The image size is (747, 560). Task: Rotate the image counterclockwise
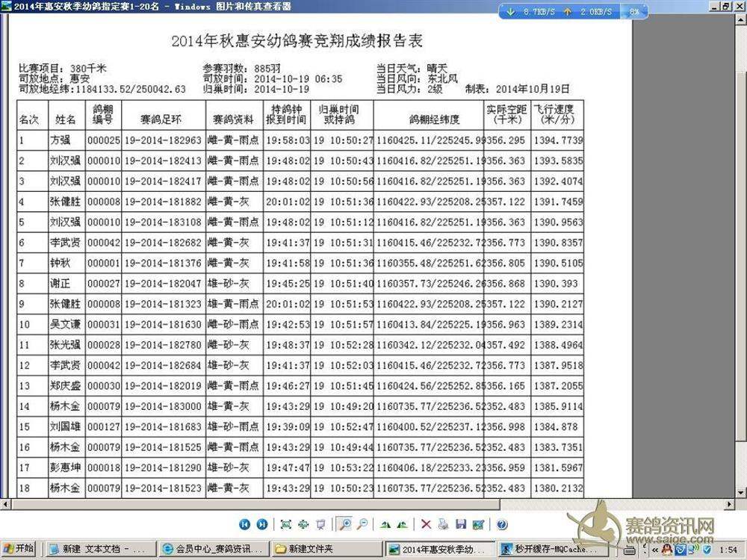(x=403, y=525)
